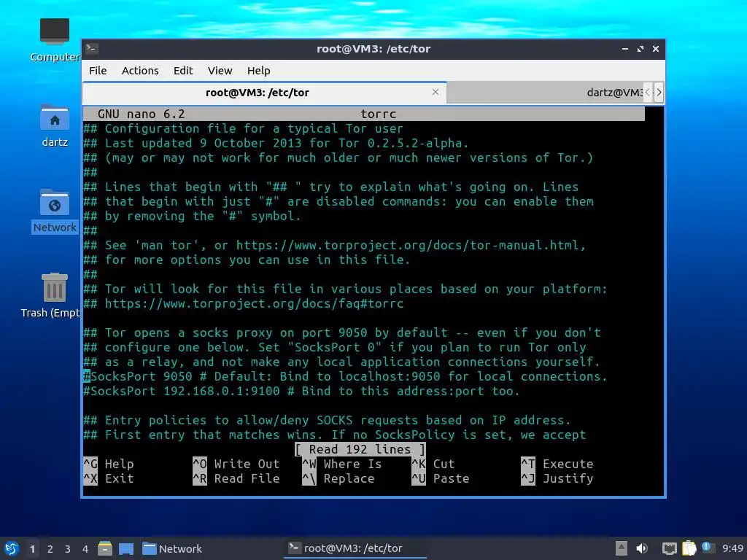Click the ^W Where Is shortcut label
Viewport: 747px width, 560px height.
pos(342,464)
